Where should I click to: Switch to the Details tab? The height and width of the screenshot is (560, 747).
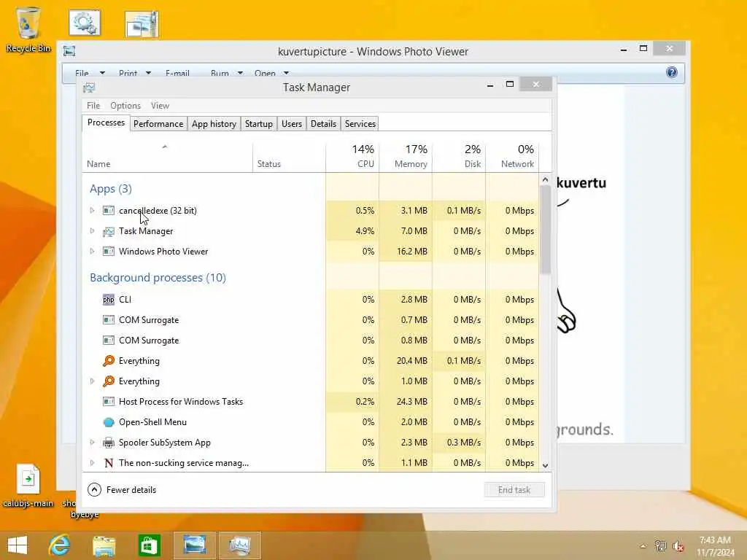coord(323,124)
